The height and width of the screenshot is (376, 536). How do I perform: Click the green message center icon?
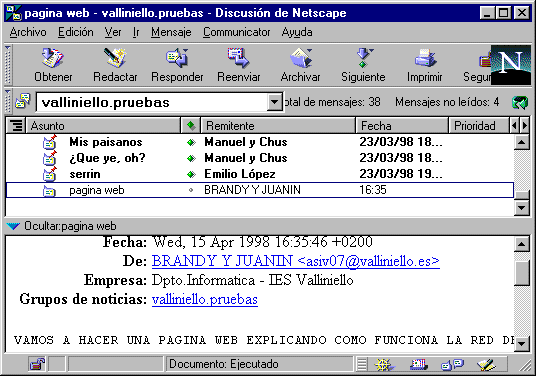click(x=520, y=102)
